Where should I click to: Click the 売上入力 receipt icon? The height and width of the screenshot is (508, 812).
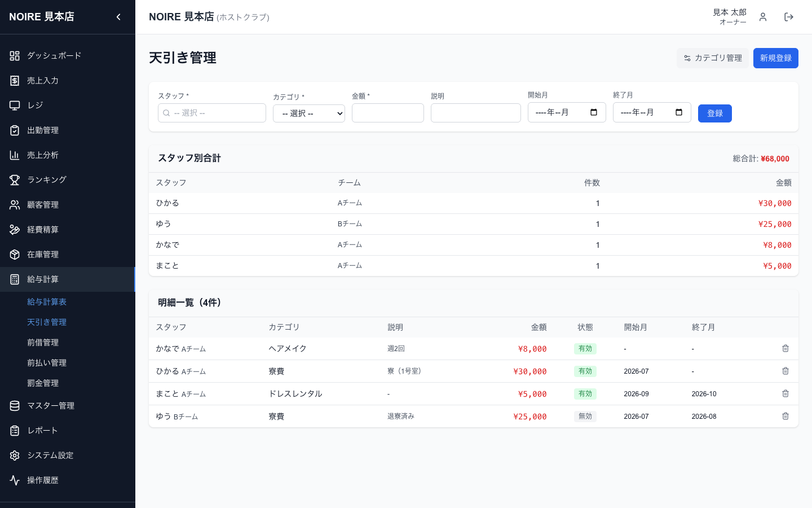click(x=15, y=81)
